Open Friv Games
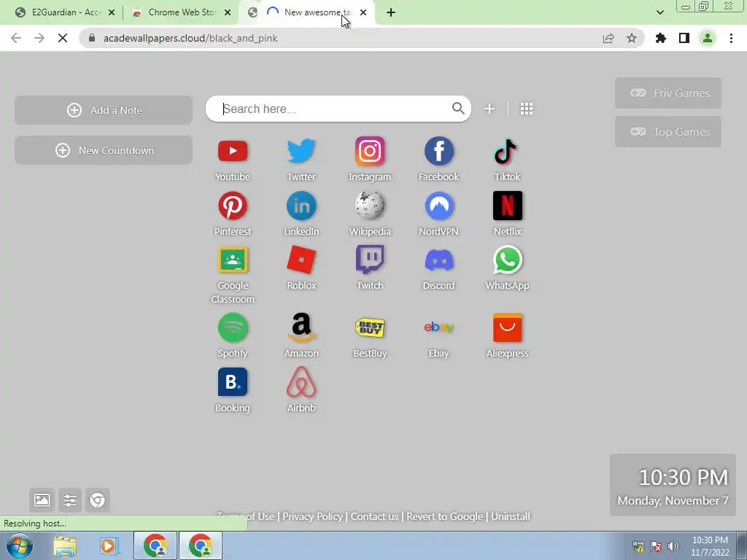Screen dimensions: 747x560 pyautogui.click(x=668, y=93)
